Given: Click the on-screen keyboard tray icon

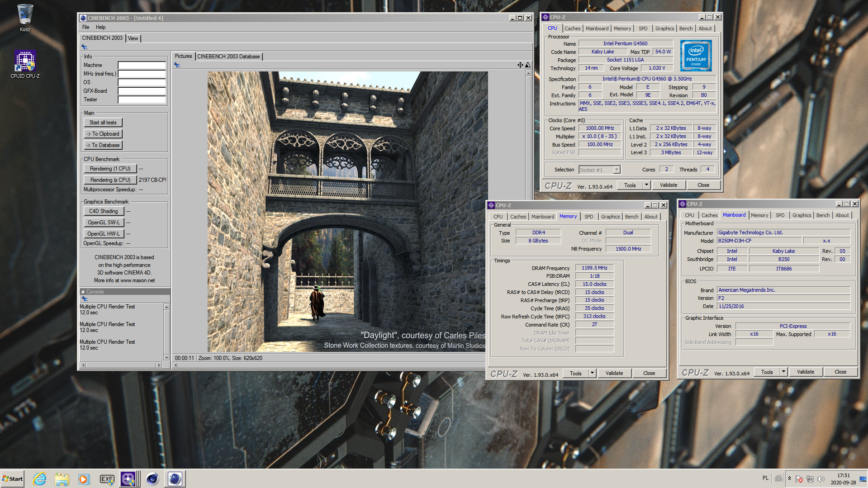Looking at the screenshot, I should click(x=778, y=479).
